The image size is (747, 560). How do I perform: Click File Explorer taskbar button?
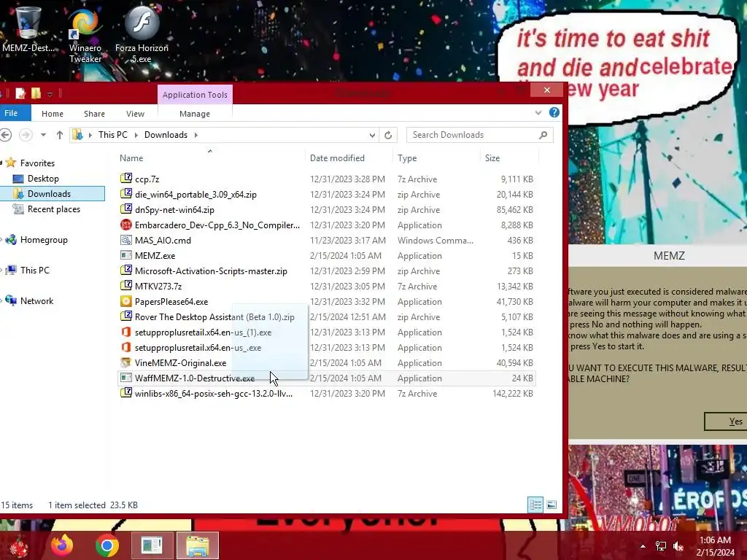197,545
